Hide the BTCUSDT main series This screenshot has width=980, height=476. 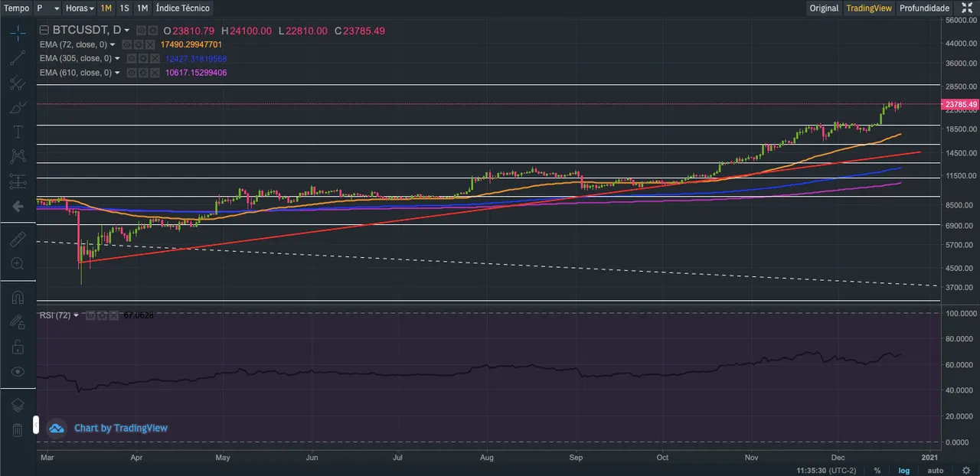point(141,31)
